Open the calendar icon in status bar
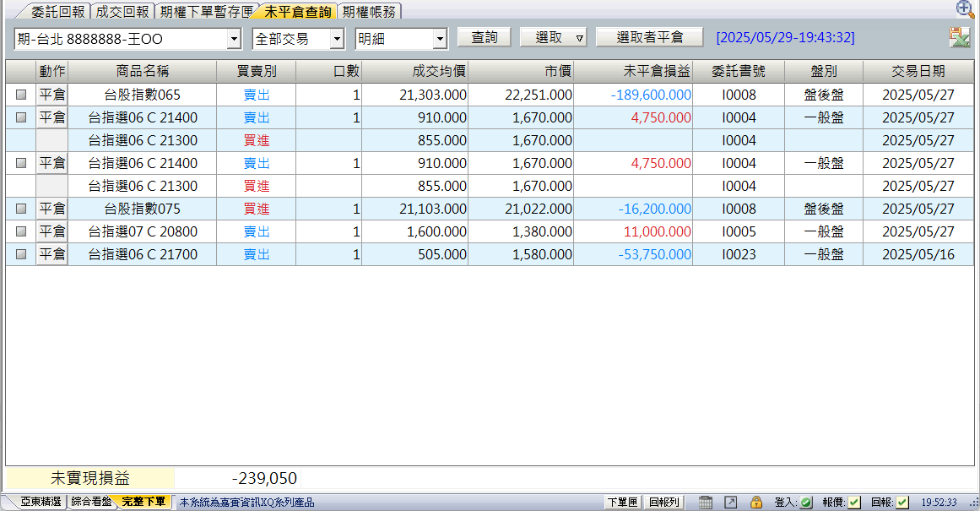Screen dimensions: 980x511 pos(707,503)
